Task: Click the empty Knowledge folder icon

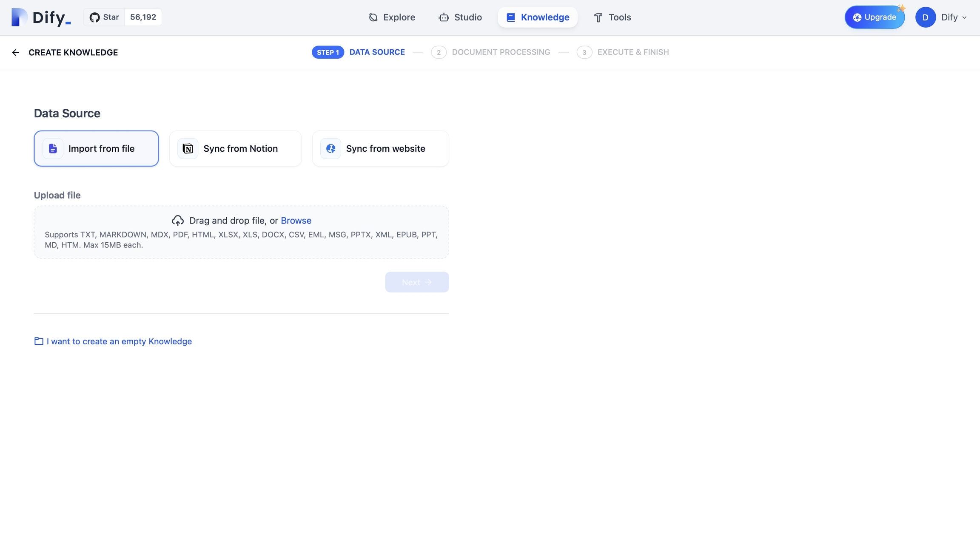Action: [39, 341]
